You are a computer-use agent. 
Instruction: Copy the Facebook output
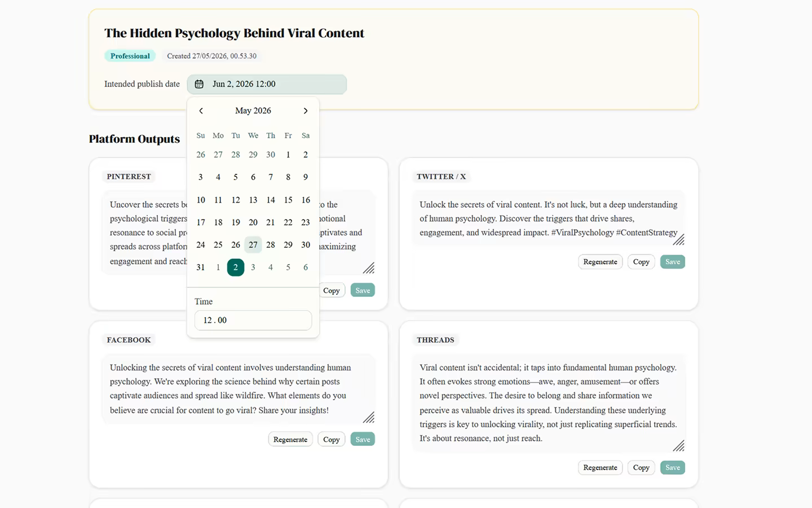coord(332,440)
